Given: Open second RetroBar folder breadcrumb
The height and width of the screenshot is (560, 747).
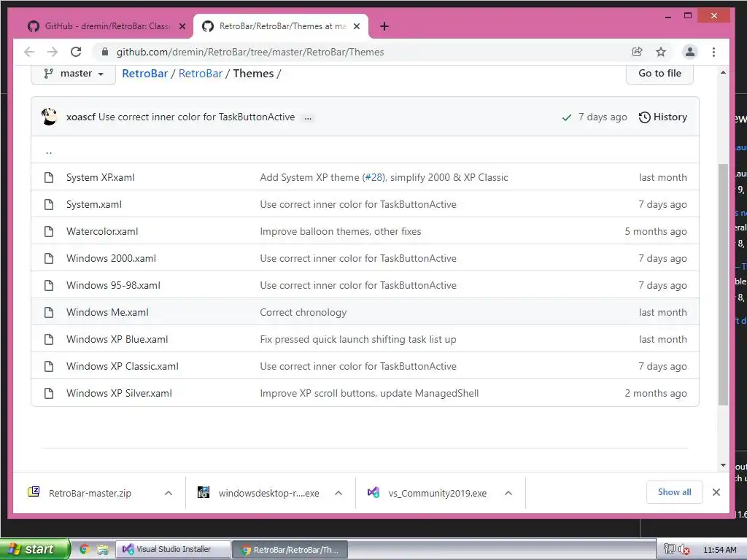Looking at the screenshot, I should click(201, 74).
